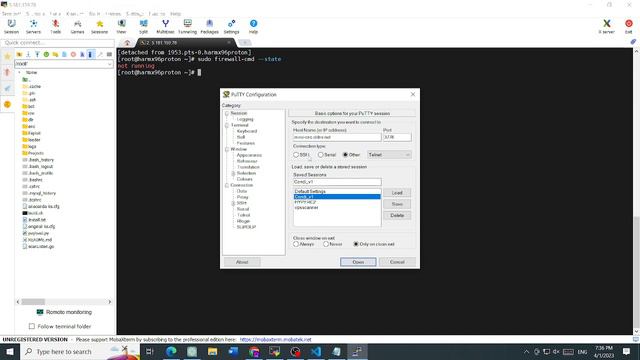Select Default Settings in saved sessions list
This screenshot has height=360, width=640.
pos(337,191)
